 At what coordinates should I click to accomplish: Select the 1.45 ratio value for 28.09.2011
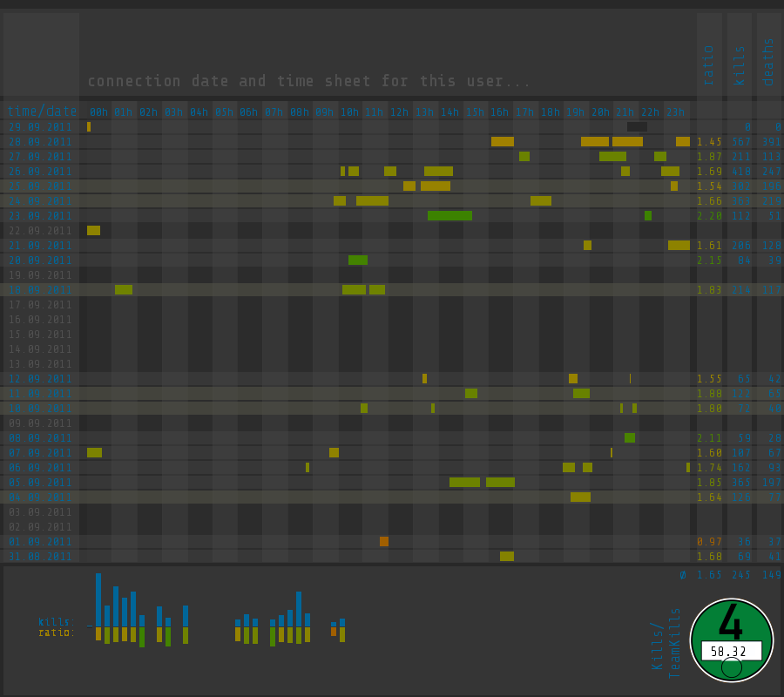(709, 142)
